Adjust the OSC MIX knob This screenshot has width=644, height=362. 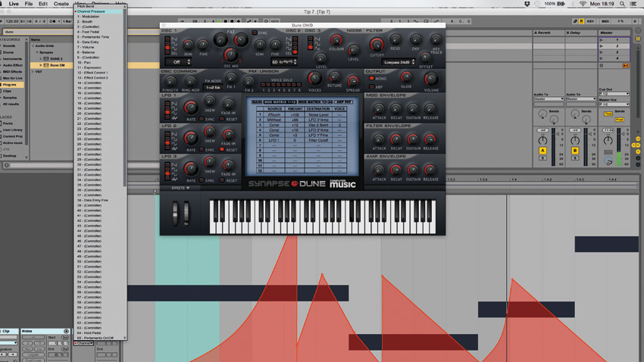[230, 55]
